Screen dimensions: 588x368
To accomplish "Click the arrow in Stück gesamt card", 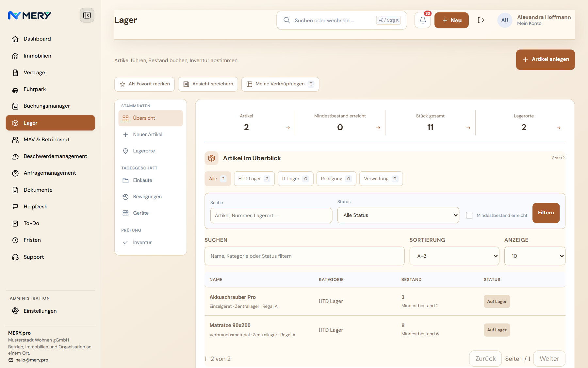I will tap(468, 128).
